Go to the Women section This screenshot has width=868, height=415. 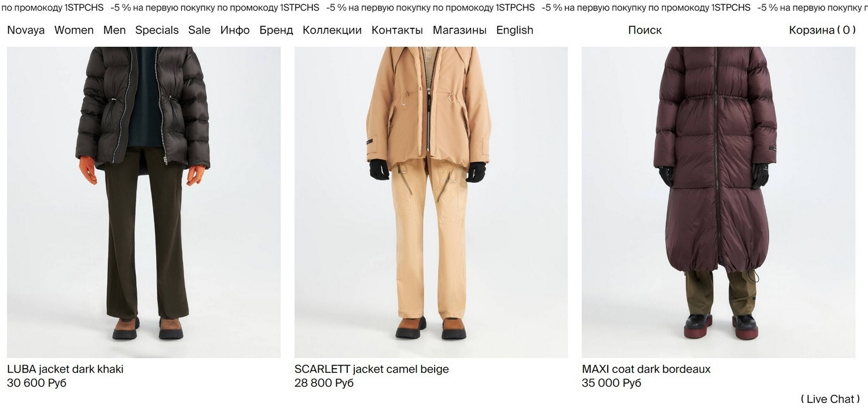pyautogui.click(x=74, y=30)
